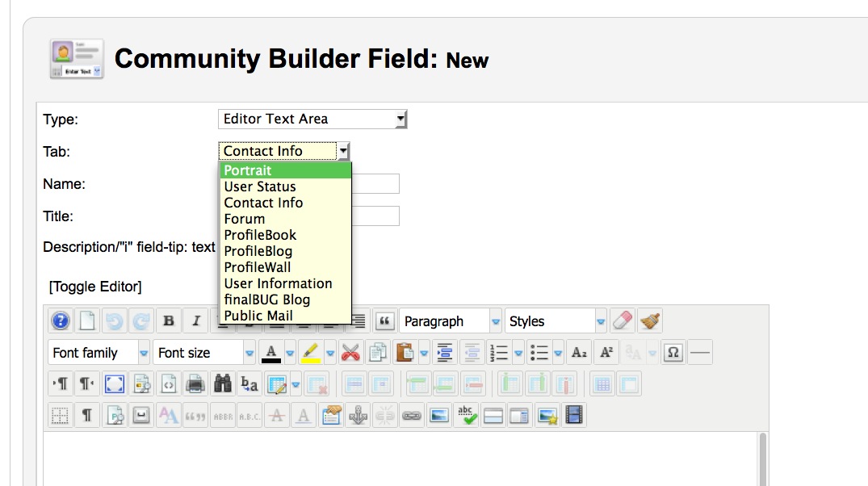Select User Status in the Tab list

[x=286, y=186]
